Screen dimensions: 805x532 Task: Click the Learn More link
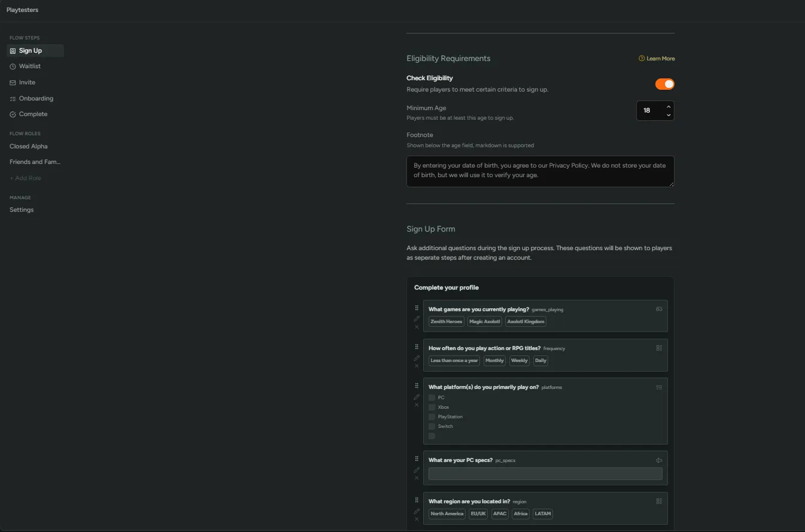[x=657, y=59]
